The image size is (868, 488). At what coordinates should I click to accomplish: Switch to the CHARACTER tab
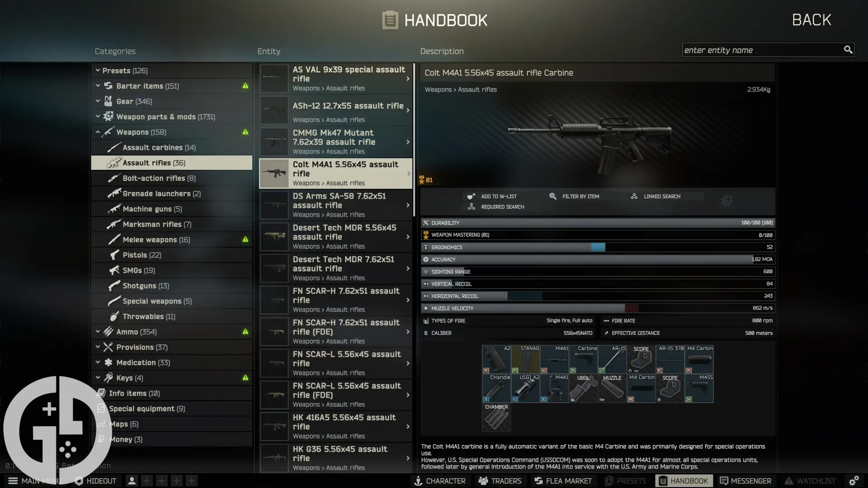[x=418, y=481]
